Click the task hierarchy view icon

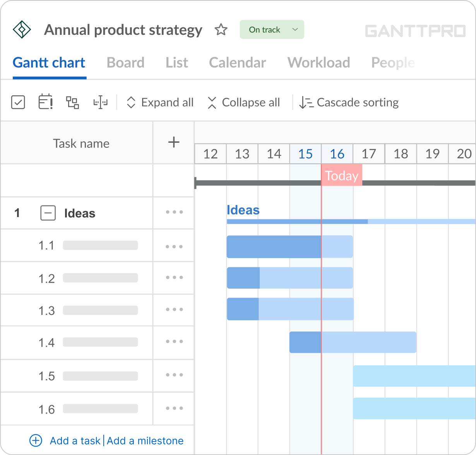(73, 102)
